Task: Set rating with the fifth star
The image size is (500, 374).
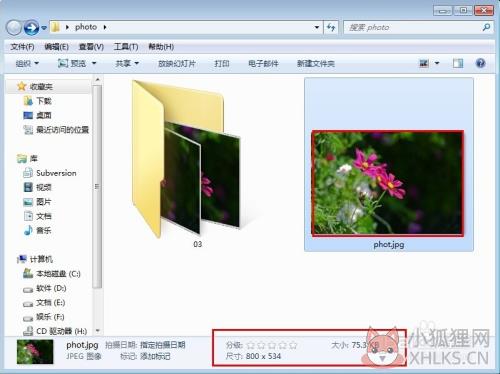Action: [x=293, y=345]
